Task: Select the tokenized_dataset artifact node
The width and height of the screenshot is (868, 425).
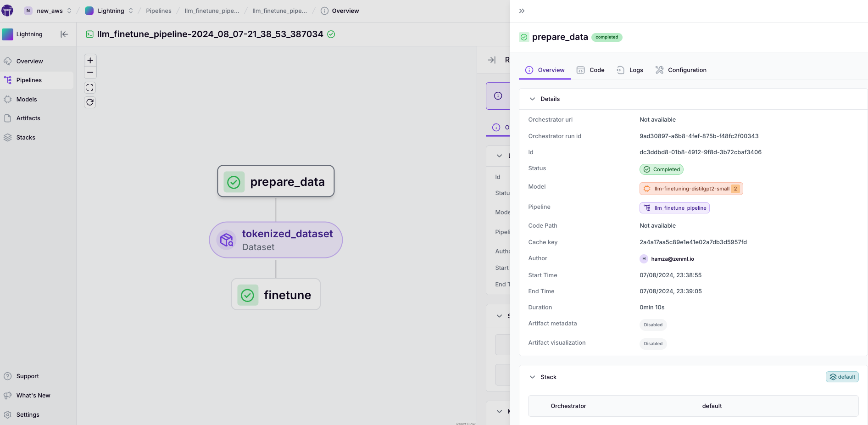Action: tap(276, 240)
